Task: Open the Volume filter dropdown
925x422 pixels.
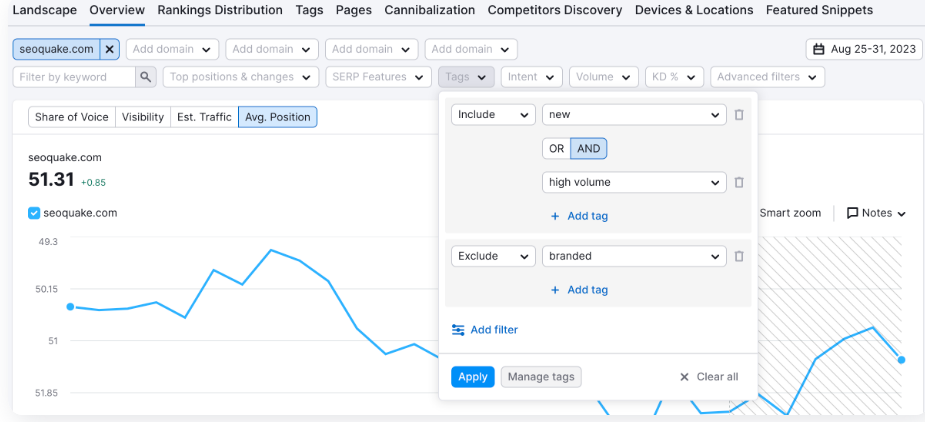Action: point(604,77)
